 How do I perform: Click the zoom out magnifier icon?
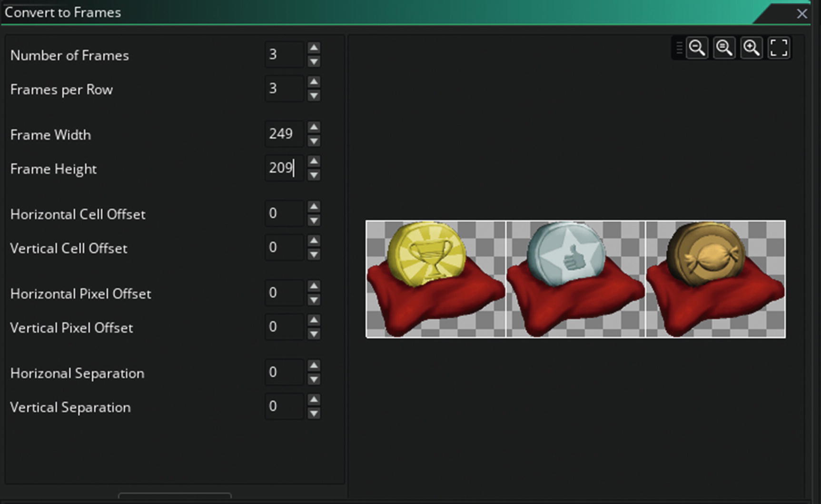[697, 48]
